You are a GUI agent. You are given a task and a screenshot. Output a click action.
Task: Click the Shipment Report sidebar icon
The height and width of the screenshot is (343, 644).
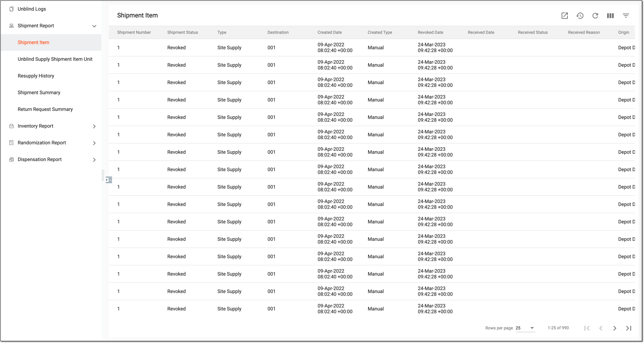coord(11,26)
